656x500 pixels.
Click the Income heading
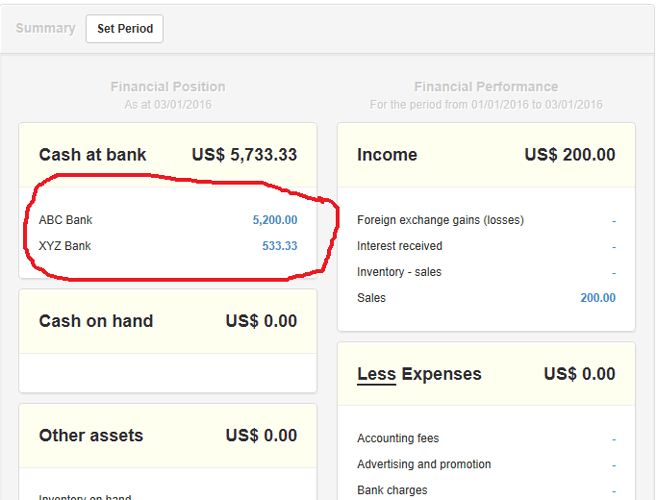387,155
